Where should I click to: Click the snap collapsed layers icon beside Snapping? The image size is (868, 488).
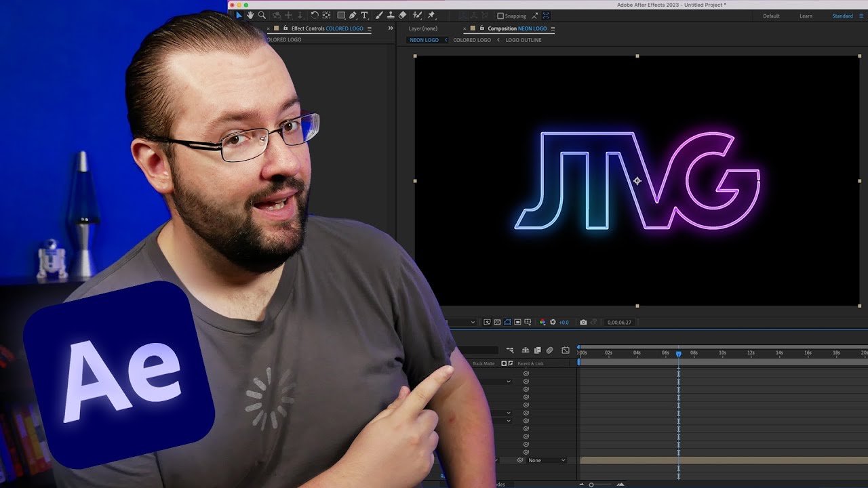[x=534, y=16]
